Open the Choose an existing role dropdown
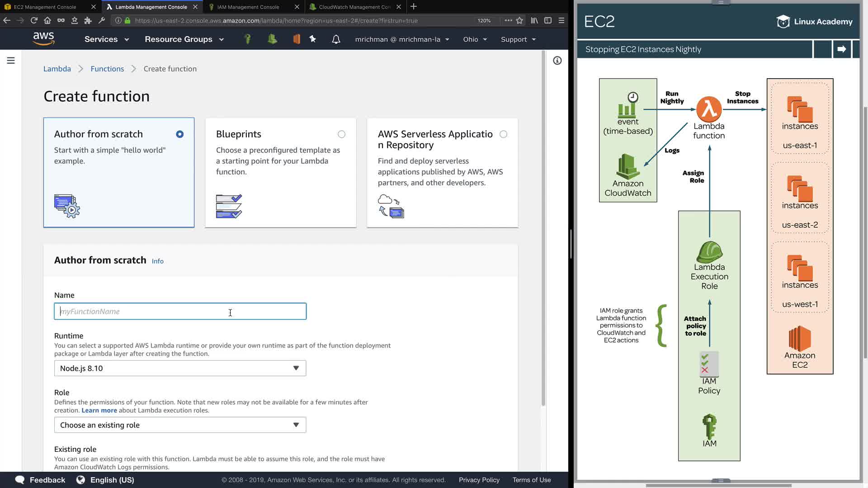Image resolution: width=868 pixels, height=488 pixels. coord(180,425)
